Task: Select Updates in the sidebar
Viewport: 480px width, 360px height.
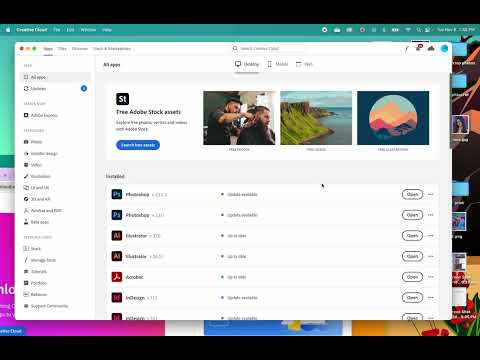Action: [x=55, y=88]
